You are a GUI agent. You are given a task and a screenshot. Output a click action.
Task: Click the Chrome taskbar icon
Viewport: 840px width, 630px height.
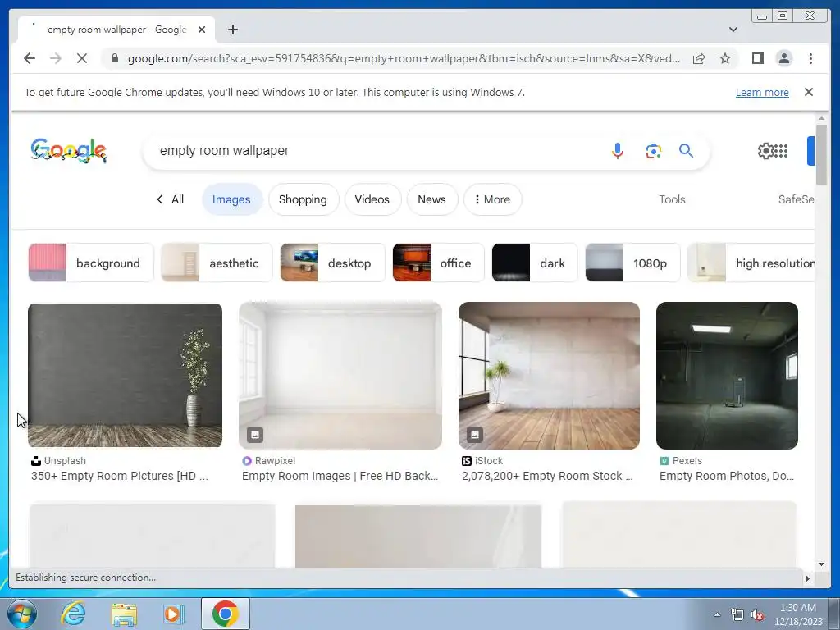pyautogui.click(x=226, y=614)
